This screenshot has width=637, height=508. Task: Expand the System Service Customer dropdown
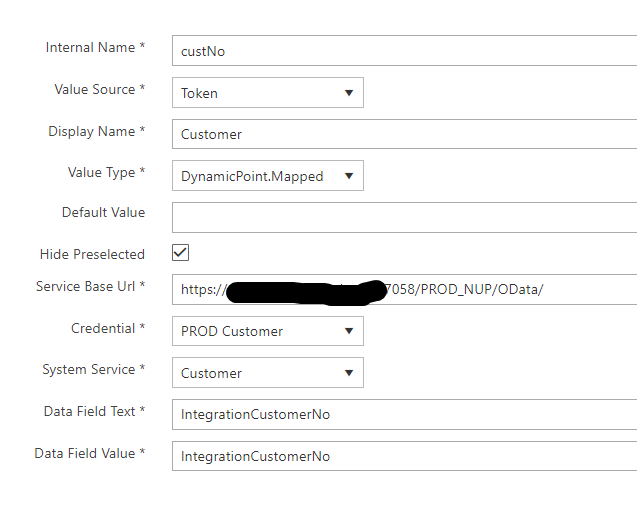pos(267,373)
